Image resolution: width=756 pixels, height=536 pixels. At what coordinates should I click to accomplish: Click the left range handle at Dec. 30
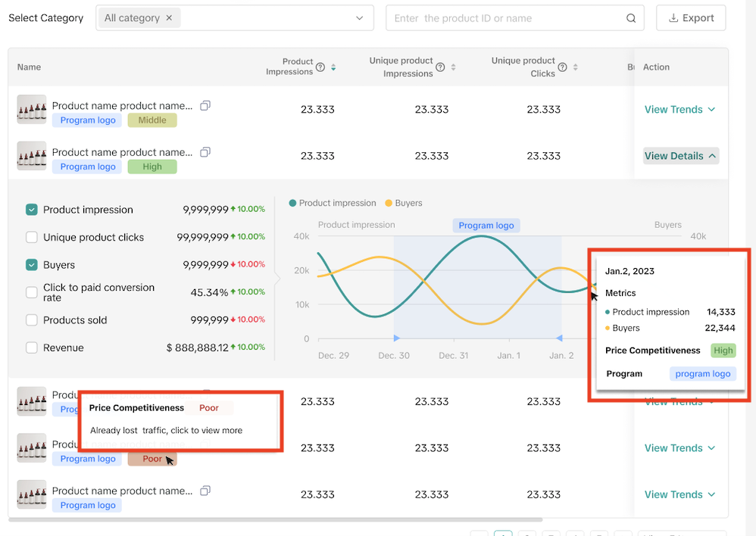tap(395, 338)
